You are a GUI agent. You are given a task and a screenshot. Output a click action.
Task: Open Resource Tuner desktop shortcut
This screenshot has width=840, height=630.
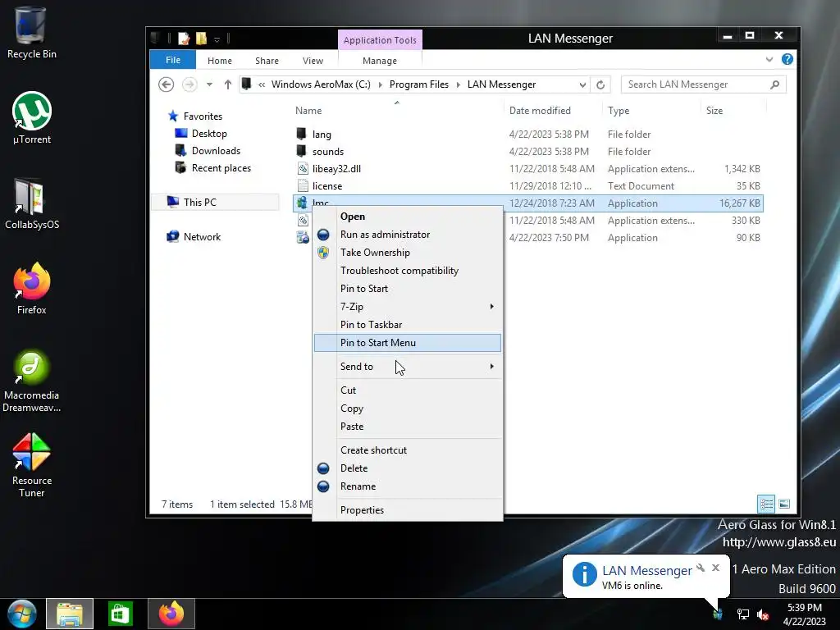click(x=32, y=465)
